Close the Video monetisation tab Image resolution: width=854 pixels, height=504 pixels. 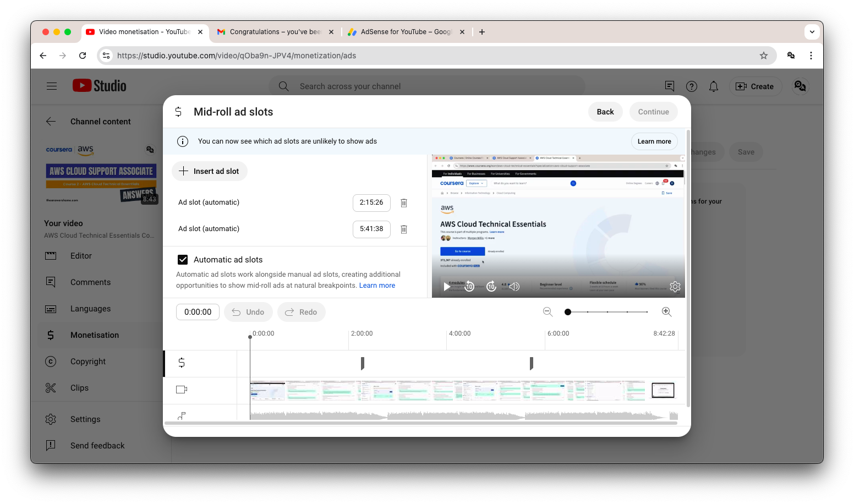[x=200, y=32]
